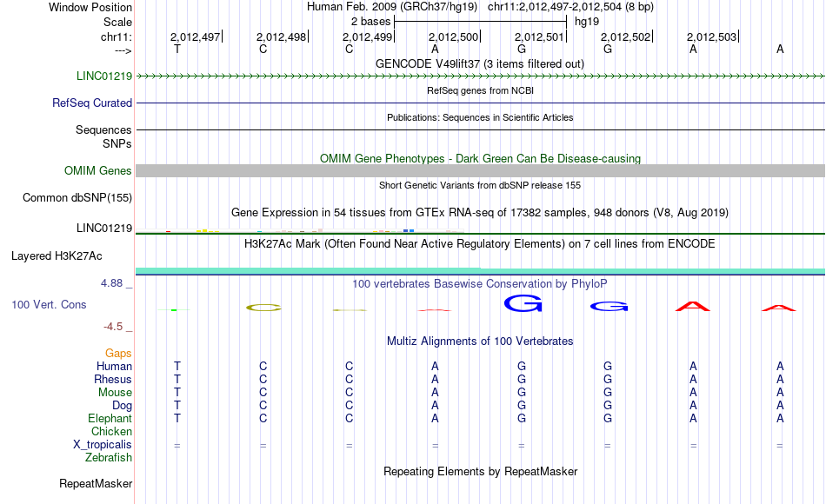826x504 pixels.
Task: Select the Rhesus species label
Action: point(113,379)
